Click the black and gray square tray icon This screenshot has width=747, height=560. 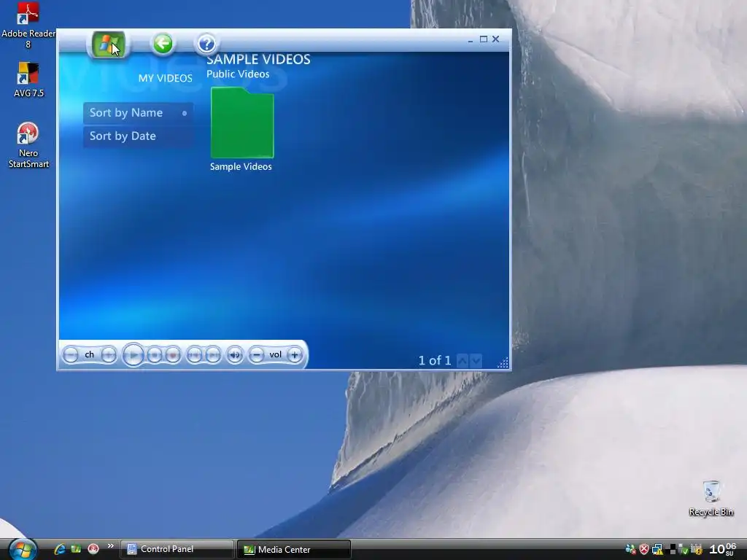(x=672, y=550)
